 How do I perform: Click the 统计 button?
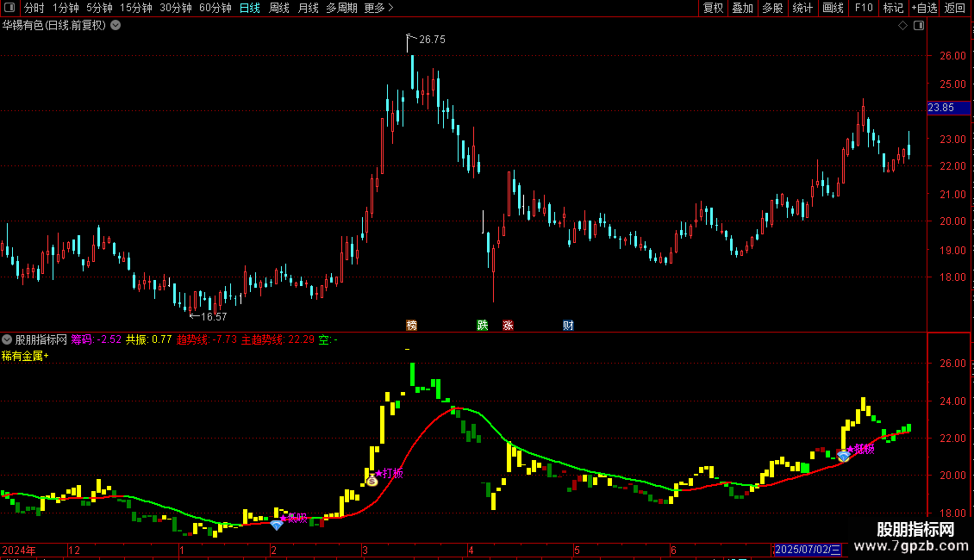click(802, 8)
